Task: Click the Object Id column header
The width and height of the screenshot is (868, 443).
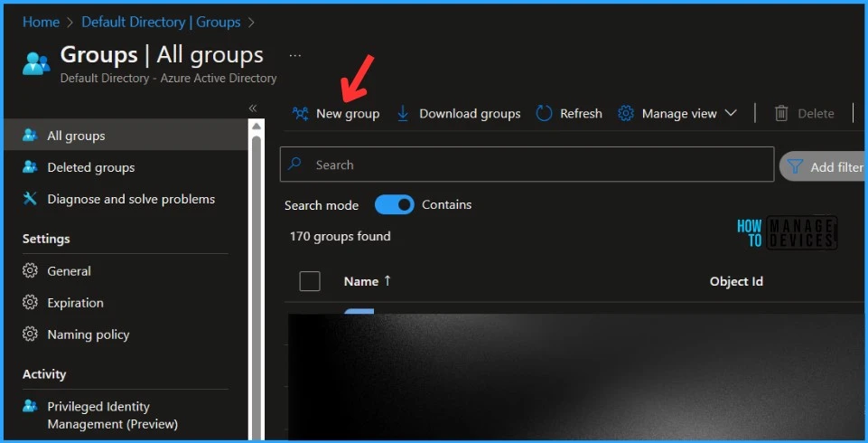Action: pos(736,281)
